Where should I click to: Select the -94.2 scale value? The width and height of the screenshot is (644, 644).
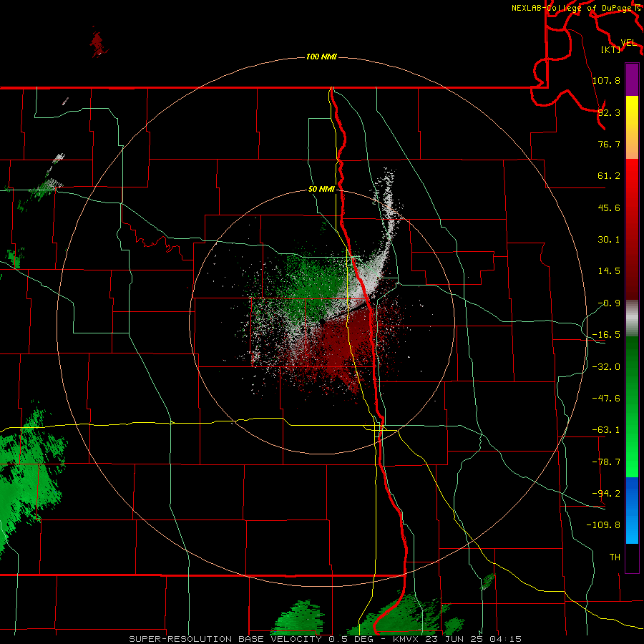[x=606, y=493]
